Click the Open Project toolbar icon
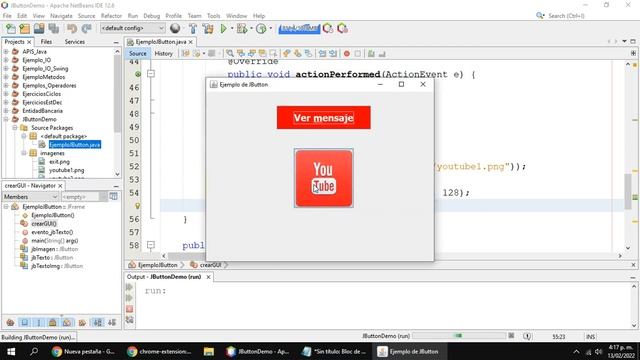The image size is (640, 360). click(39, 29)
